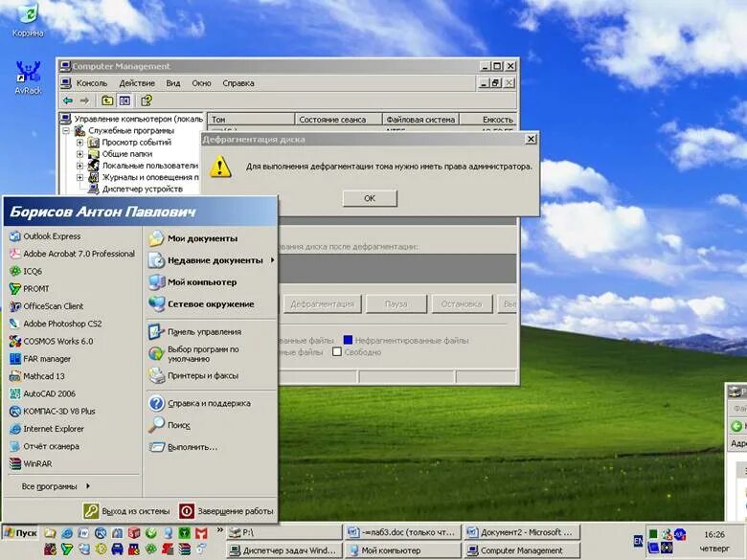Open Мой компьютер from Start menu
747x560 pixels.
point(192,282)
